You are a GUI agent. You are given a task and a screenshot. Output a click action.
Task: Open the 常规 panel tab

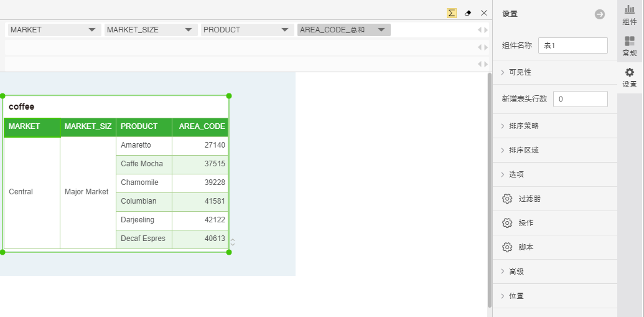pyautogui.click(x=630, y=46)
